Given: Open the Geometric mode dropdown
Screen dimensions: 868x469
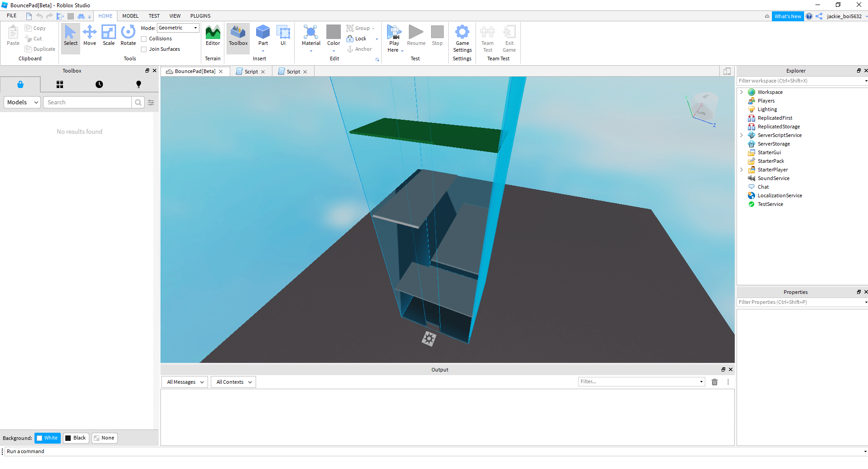Looking at the screenshot, I should (194, 28).
